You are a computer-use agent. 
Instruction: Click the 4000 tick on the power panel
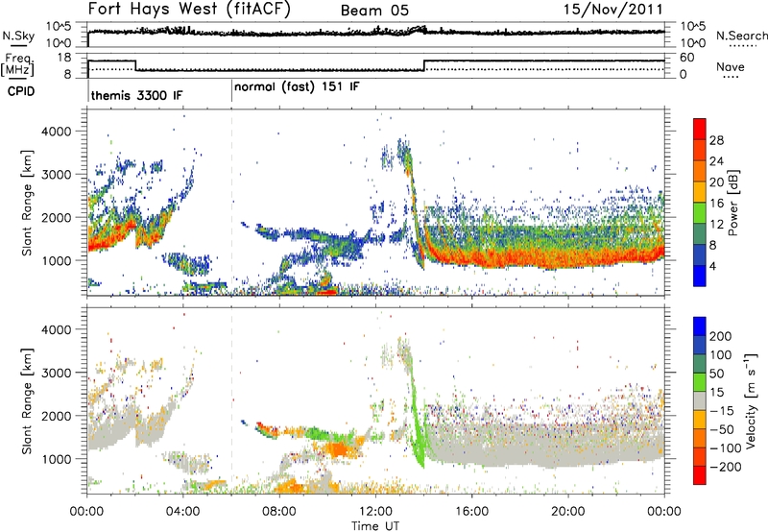(56, 132)
